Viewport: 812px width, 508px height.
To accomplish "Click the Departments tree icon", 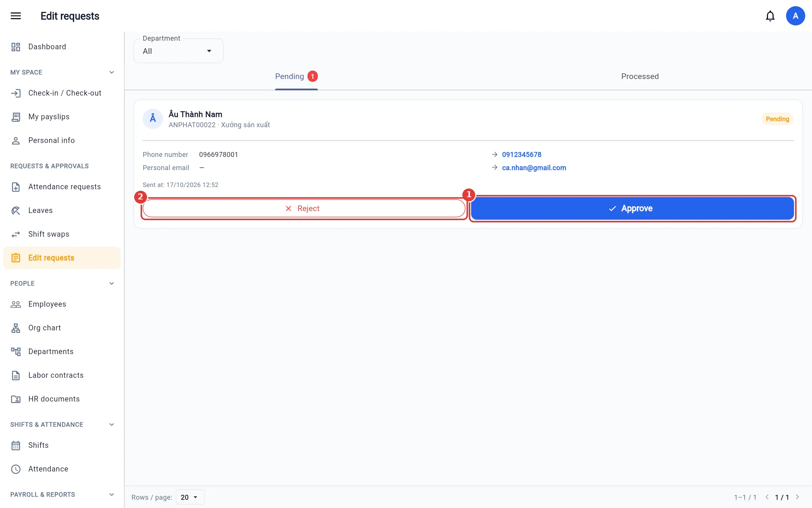I will click(x=16, y=351).
